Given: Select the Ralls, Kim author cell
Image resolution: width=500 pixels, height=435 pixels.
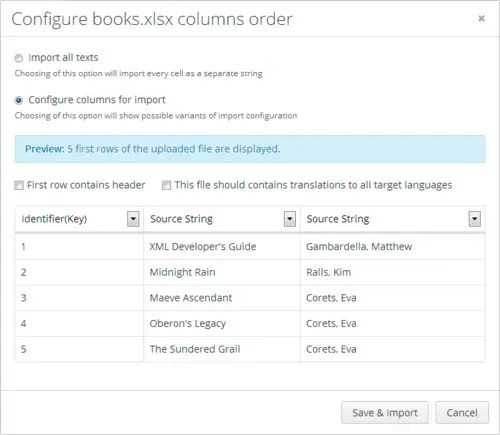Looking at the screenshot, I should click(393, 272).
